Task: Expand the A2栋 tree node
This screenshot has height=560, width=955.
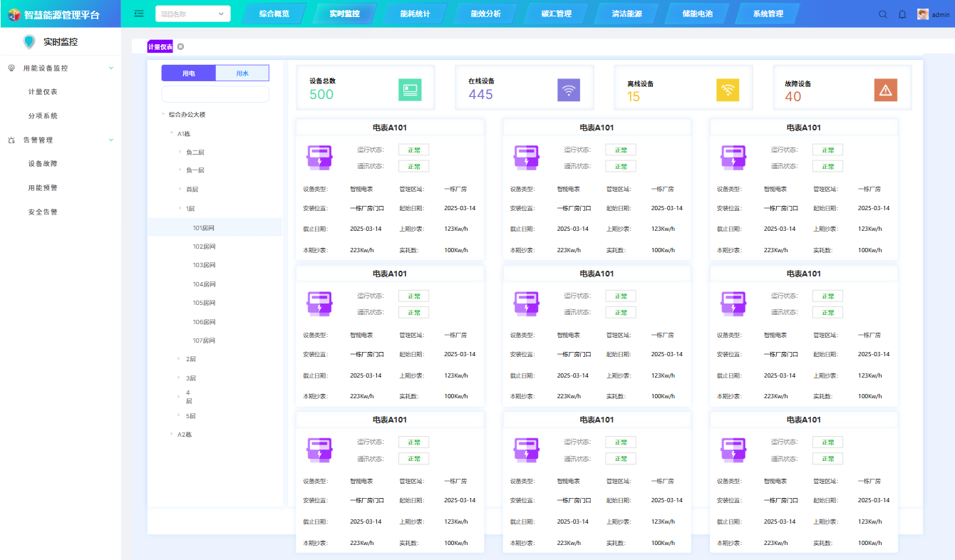Action: [x=171, y=435]
